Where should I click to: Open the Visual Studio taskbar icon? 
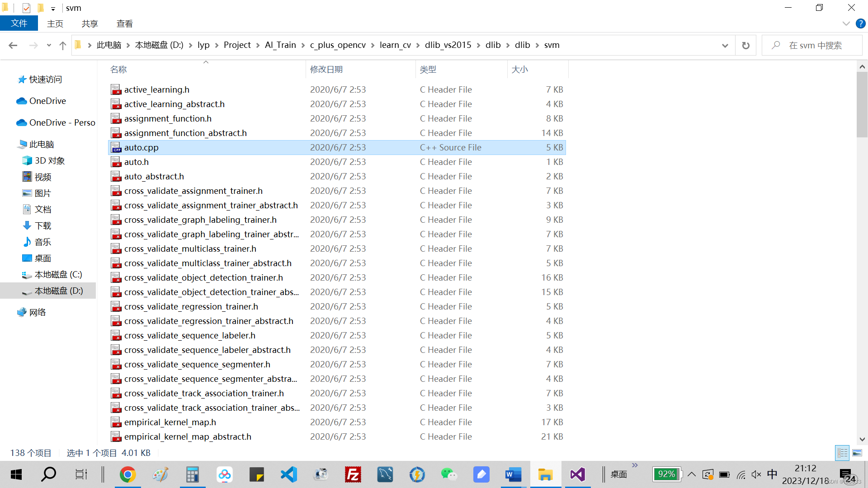coord(577,474)
